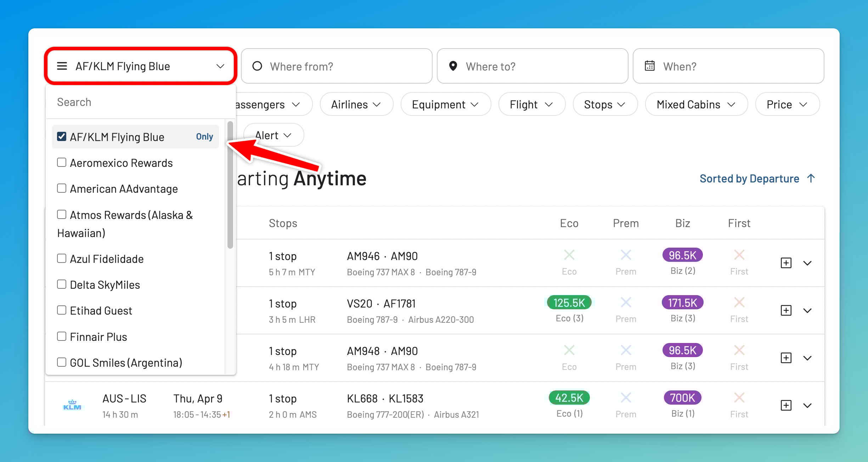Click the Only link beside AF/KLM Flying Blue
This screenshot has width=868, height=462.
tap(204, 136)
